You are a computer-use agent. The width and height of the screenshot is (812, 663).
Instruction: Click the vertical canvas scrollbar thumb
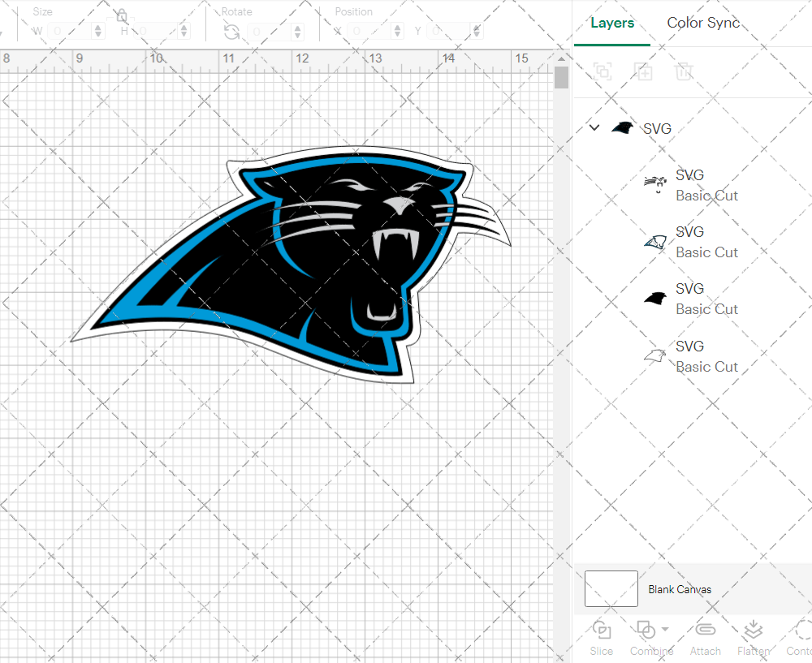tap(561, 78)
